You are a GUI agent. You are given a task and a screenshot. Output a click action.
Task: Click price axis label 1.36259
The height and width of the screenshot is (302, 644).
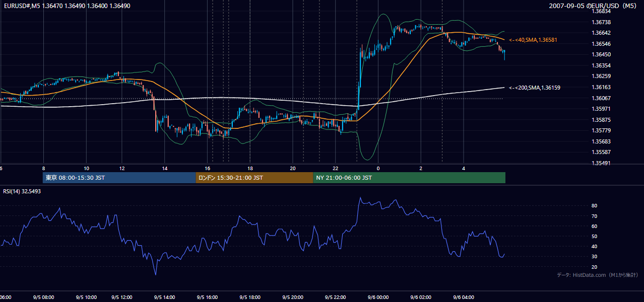tap(601, 76)
